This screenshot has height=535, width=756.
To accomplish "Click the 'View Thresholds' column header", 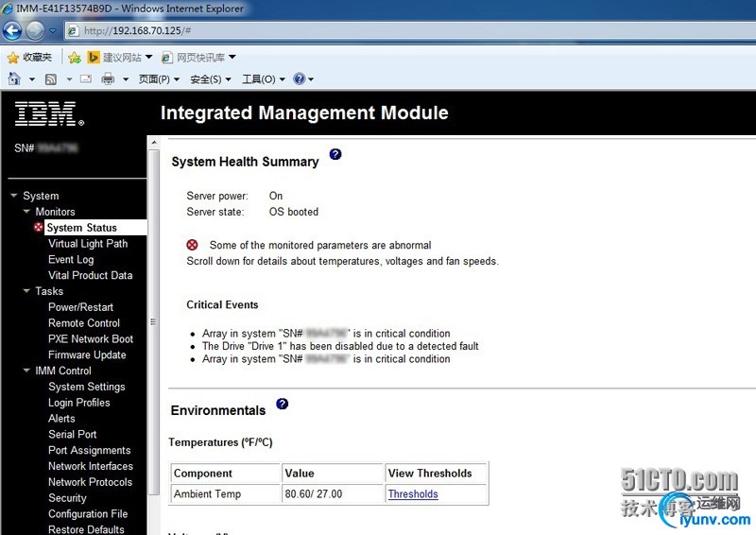I will tap(437, 474).
